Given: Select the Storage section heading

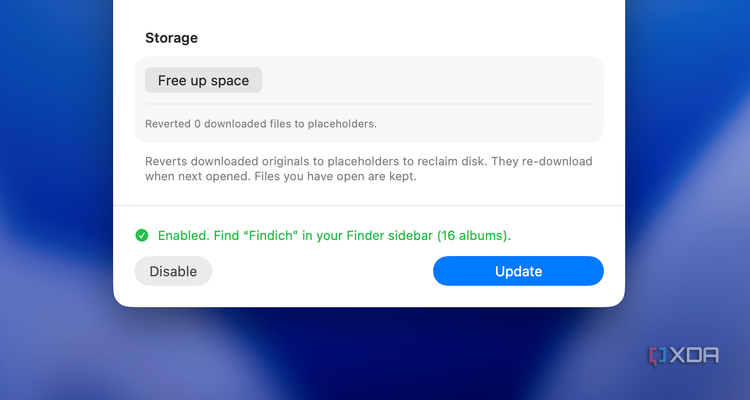Looking at the screenshot, I should click(x=171, y=38).
